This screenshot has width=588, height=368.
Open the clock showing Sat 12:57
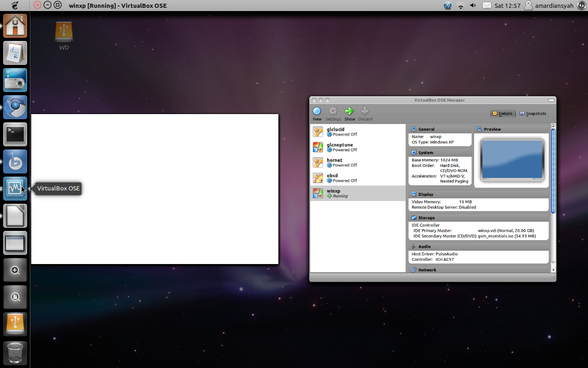(x=507, y=6)
